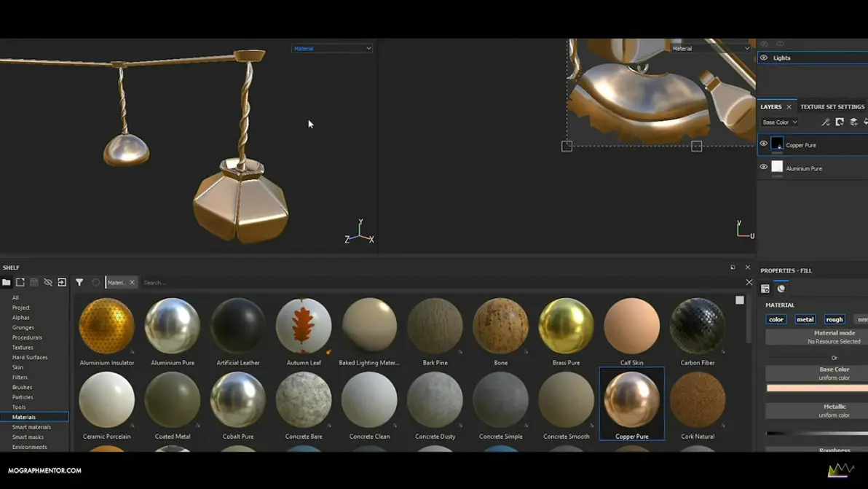The image size is (868, 489).
Task: Switch to Texture Set Settings tab
Action: click(832, 106)
